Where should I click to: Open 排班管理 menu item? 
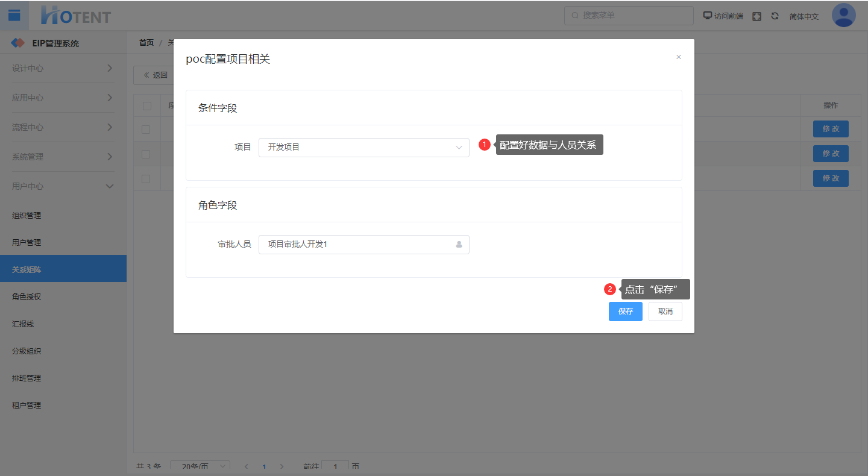point(63,378)
